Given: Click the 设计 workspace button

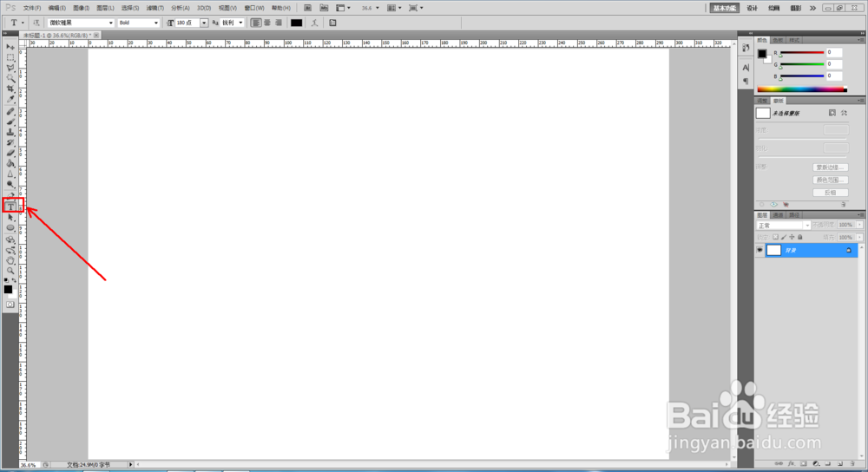Looking at the screenshot, I should 752,8.
